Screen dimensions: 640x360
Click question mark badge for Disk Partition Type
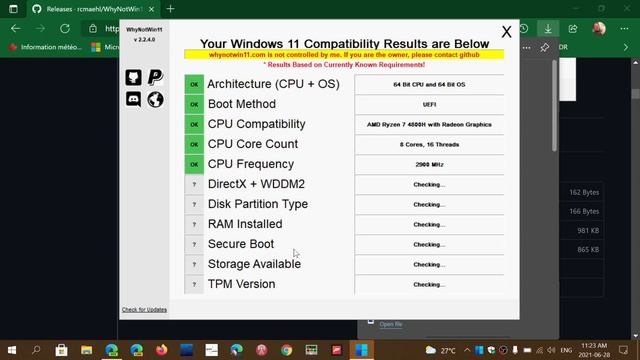click(x=194, y=204)
